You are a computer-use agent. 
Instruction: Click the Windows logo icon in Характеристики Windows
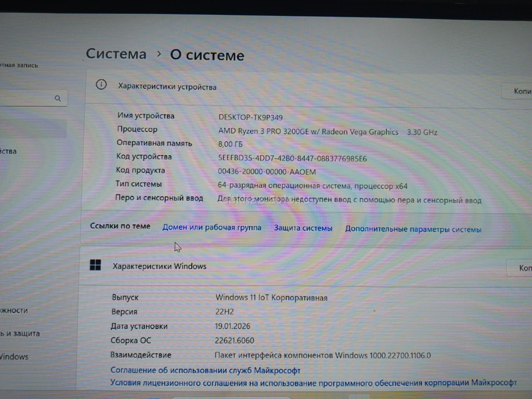point(95,265)
